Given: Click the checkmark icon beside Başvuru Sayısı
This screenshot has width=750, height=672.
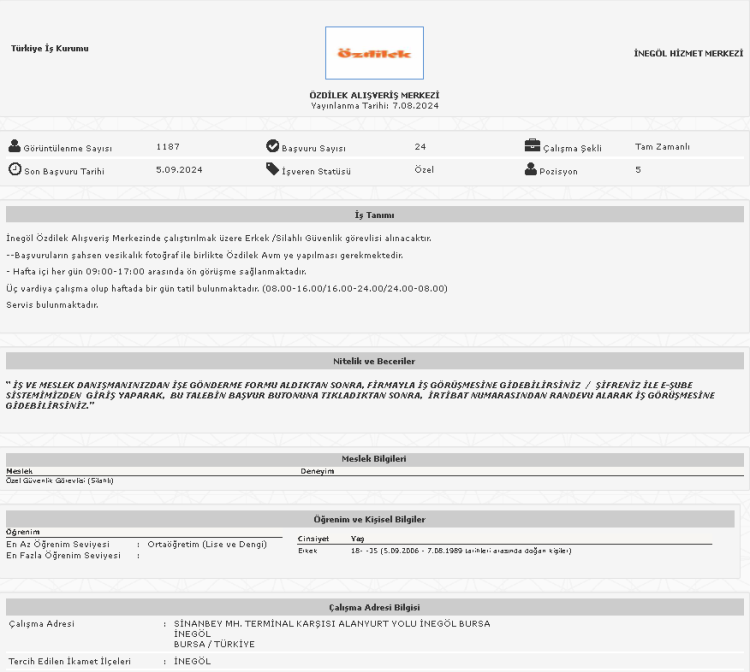Looking at the screenshot, I should (272, 147).
